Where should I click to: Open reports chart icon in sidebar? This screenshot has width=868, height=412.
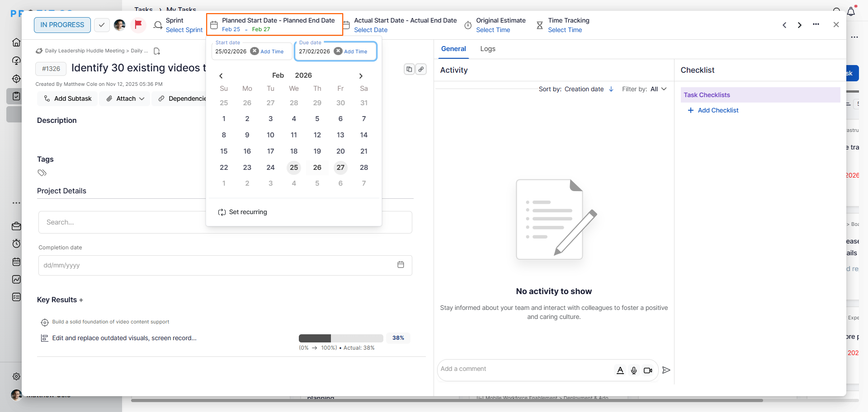tap(16, 279)
